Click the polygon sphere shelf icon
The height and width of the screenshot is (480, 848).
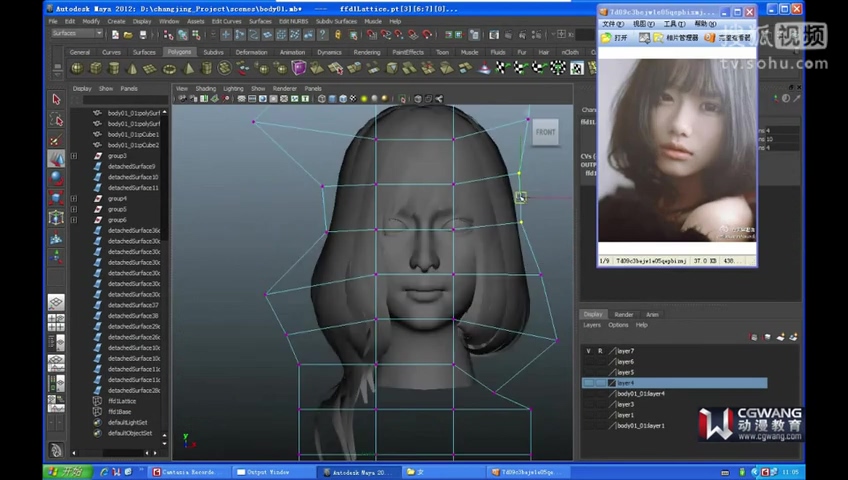click(78, 69)
